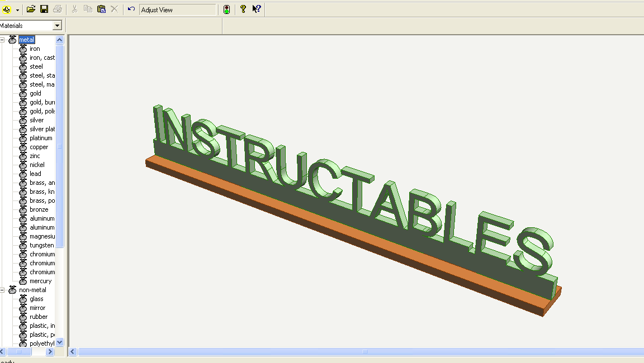The width and height of the screenshot is (644, 363).
Task: Click the icon beside the rubber material
Action: [x=23, y=317]
